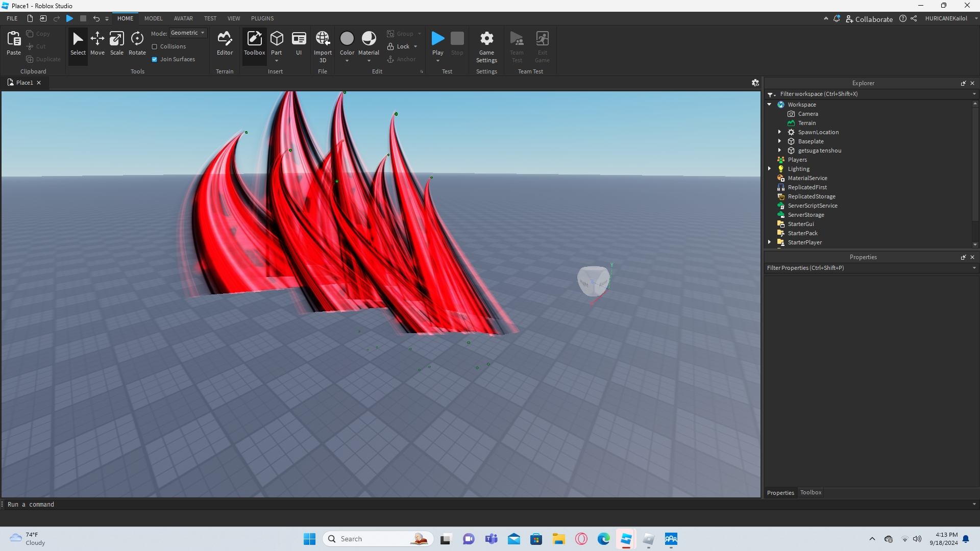Click the Collaborate button
This screenshot has width=980, height=551.
click(869, 19)
